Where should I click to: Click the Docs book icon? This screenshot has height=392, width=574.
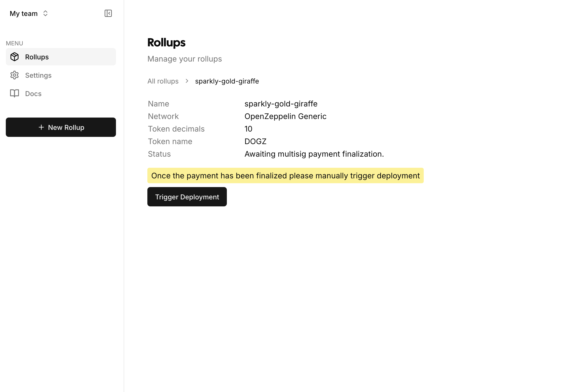tap(14, 94)
